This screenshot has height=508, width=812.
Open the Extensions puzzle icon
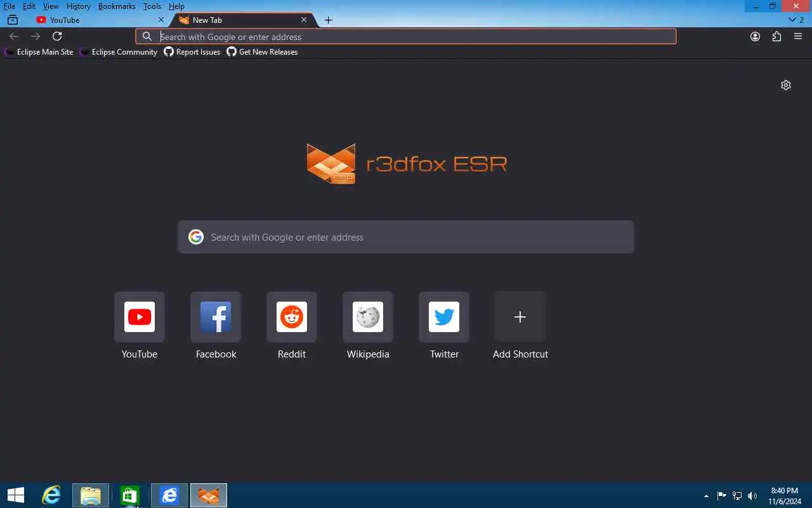pos(776,36)
